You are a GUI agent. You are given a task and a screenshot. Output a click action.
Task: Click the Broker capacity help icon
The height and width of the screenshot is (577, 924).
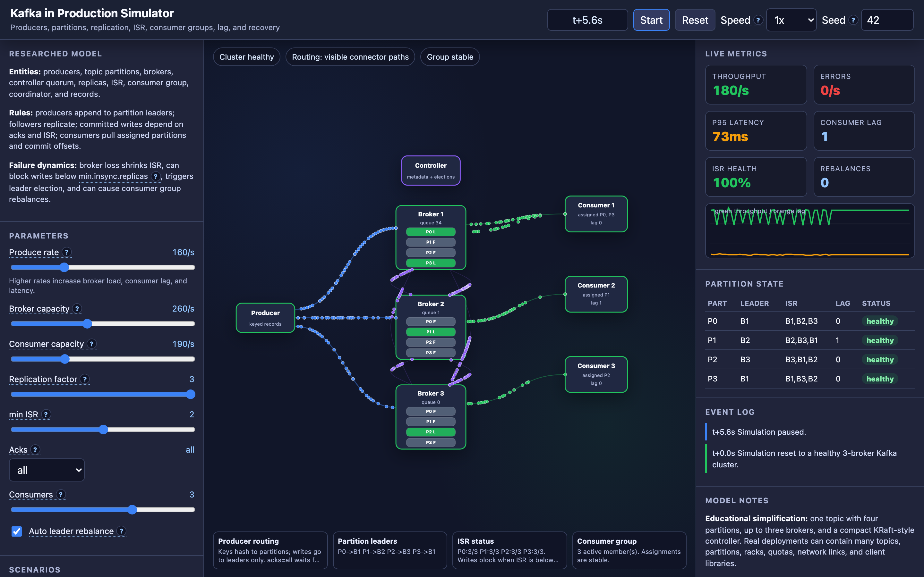click(x=77, y=308)
